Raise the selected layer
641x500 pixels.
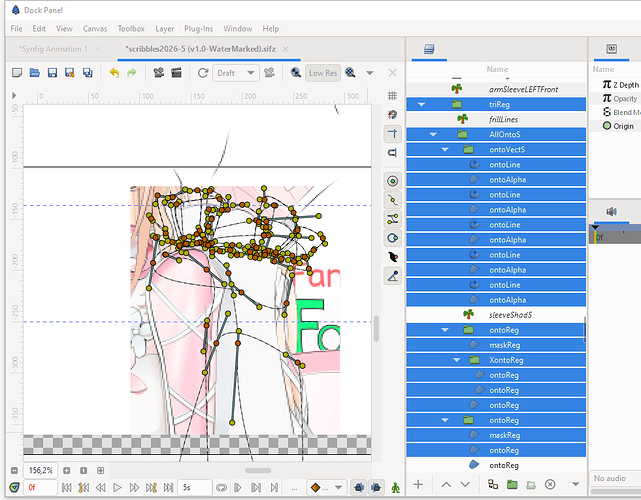coord(446,484)
